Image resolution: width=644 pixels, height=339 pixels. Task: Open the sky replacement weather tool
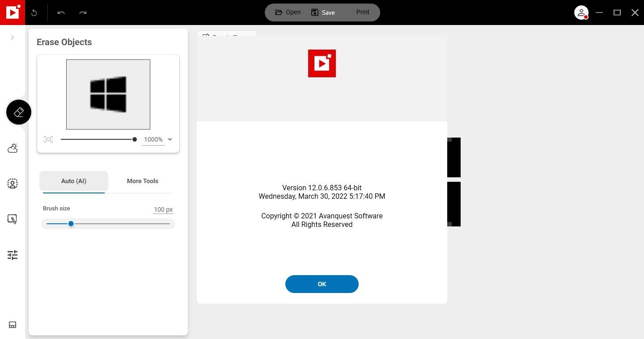tap(13, 148)
